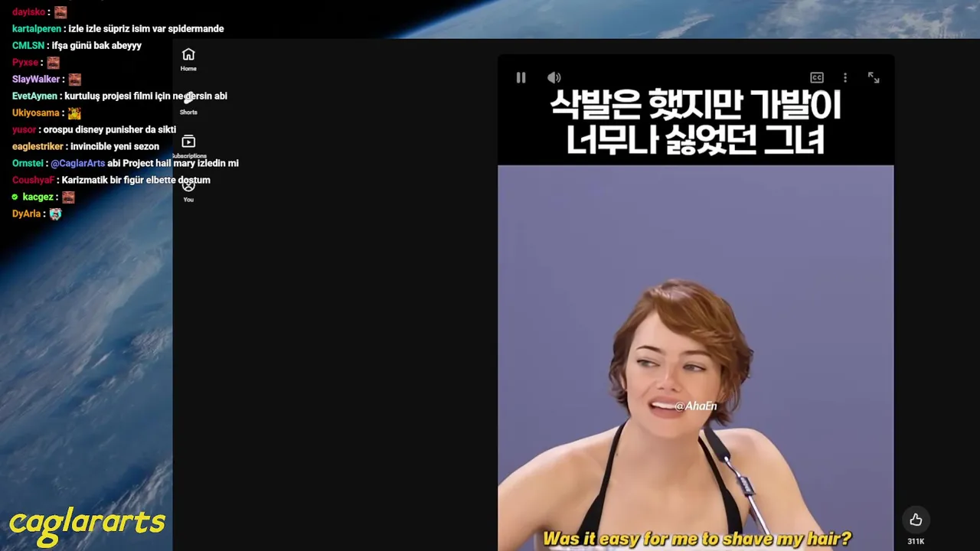Click the emote in SlayWalker's message
This screenshot has height=551, width=980.
74,79
